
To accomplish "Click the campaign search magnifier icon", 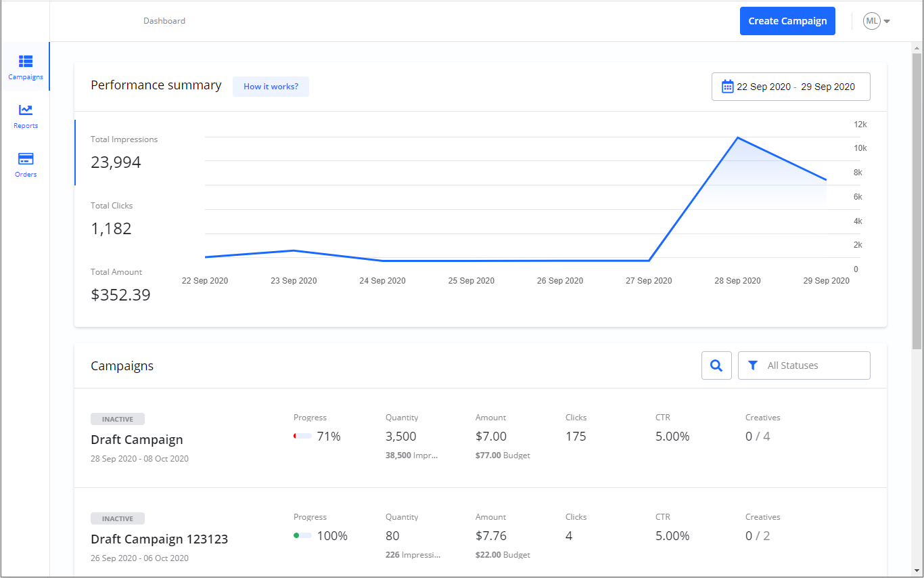I will click(716, 365).
